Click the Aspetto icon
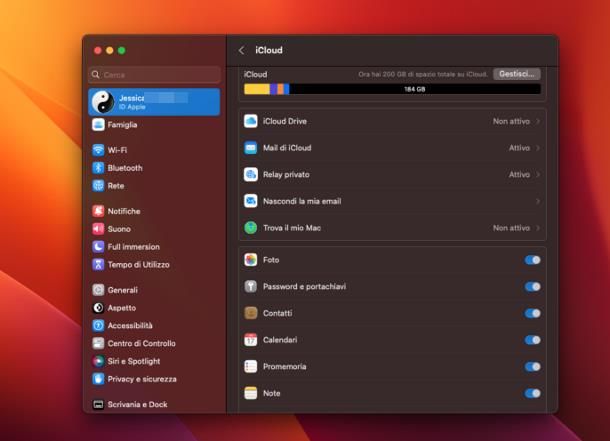Image resolution: width=610 pixels, height=441 pixels. (x=98, y=308)
